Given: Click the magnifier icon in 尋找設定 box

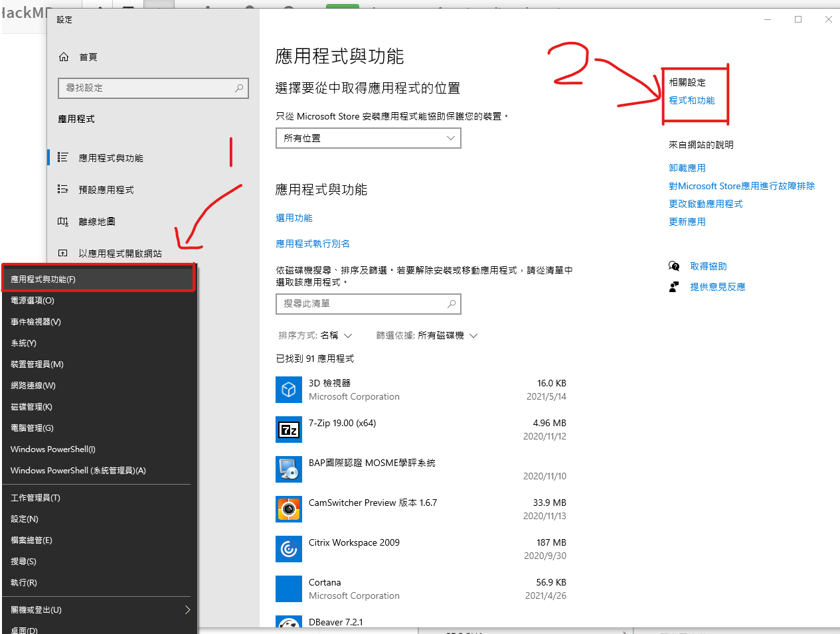Looking at the screenshot, I should (x=239, y=88).
